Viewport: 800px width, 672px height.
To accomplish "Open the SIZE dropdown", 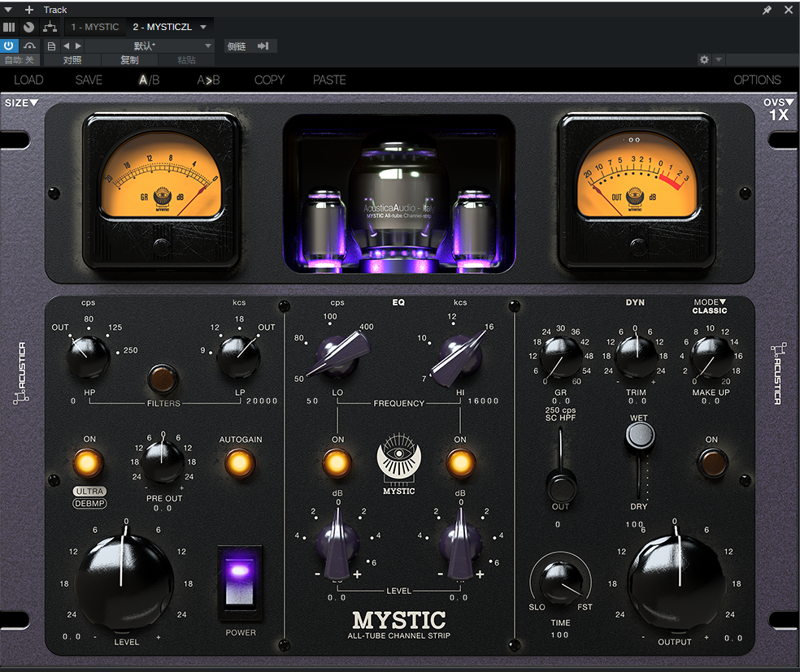I will coord(21,102).
